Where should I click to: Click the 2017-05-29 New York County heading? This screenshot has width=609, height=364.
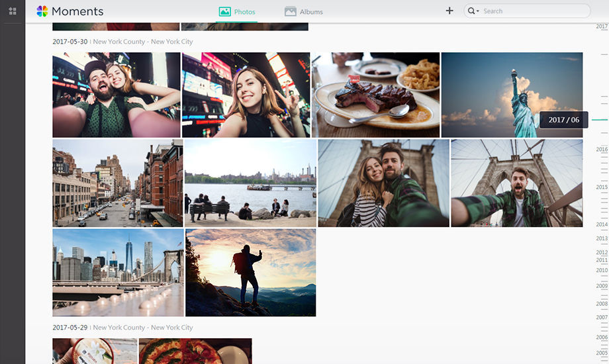point(142,328)
